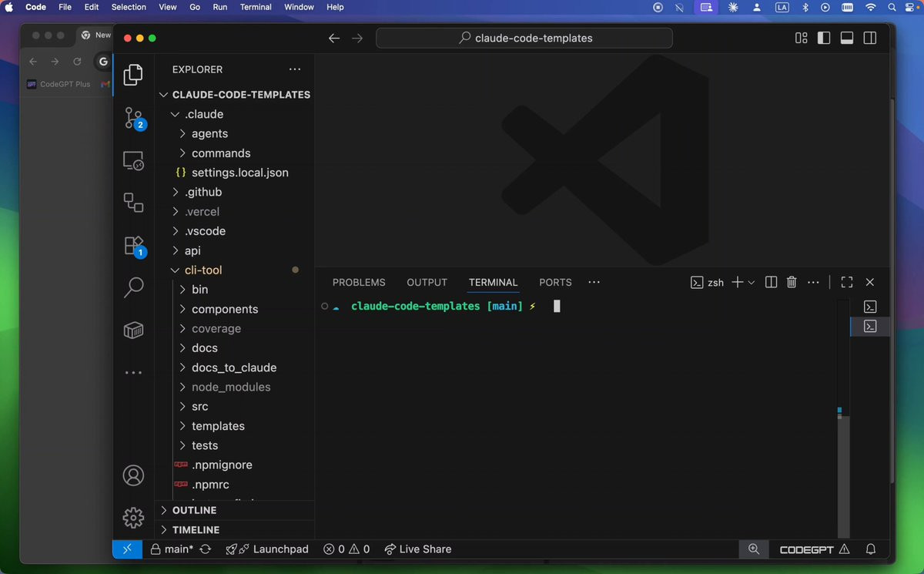Collapse the .claude folder
This screenshot has height=574, width=924.
[235, 114]
